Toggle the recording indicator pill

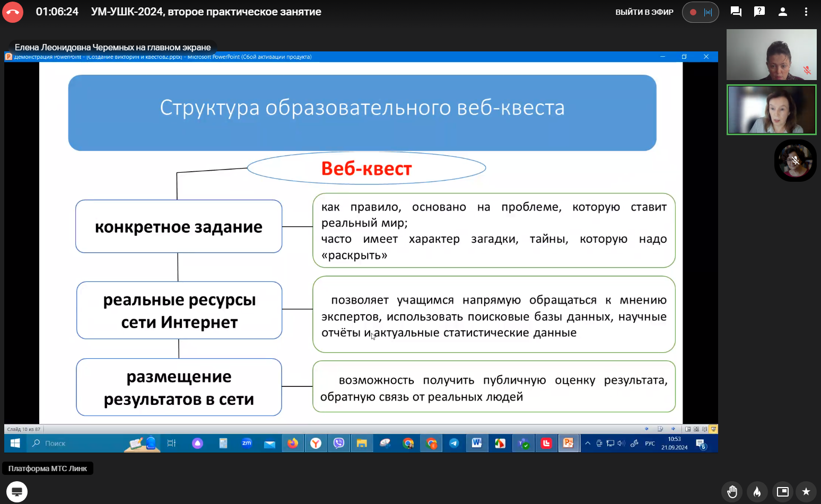[x=700, y=12]
